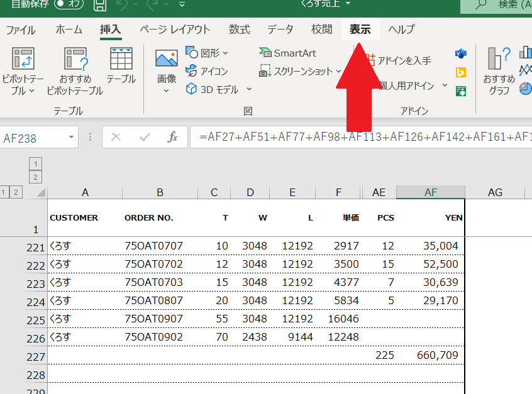Image resolution: width=532 pixels, height=394 pixels.
Task: Open the ファイル tab
Action: (20, 30)
